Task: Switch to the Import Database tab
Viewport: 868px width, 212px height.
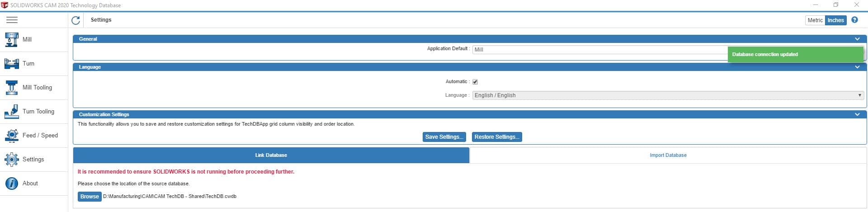Action: pos(668,155)
